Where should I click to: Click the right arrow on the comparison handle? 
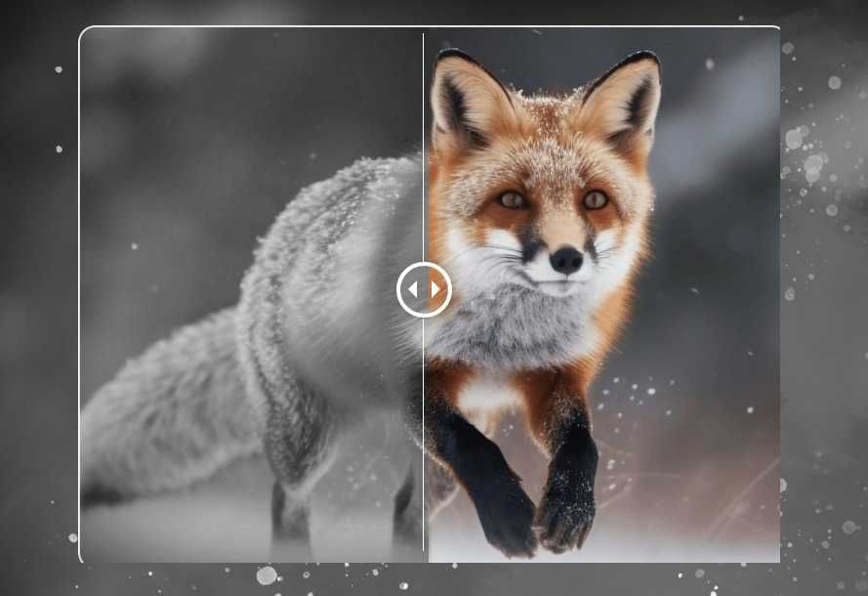pyautogui.click(x=435, y=289)
